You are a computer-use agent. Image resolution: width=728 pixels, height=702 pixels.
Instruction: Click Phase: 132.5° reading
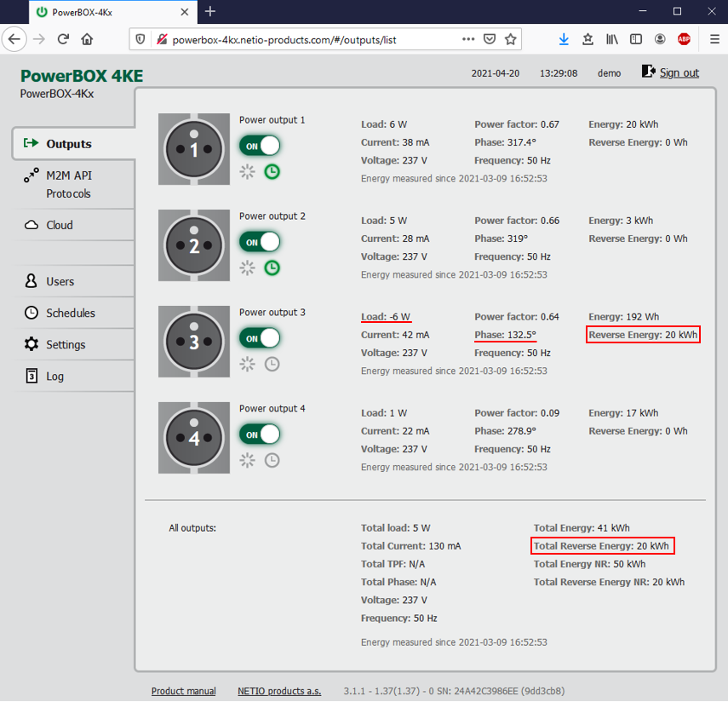[x=505, y=335]
